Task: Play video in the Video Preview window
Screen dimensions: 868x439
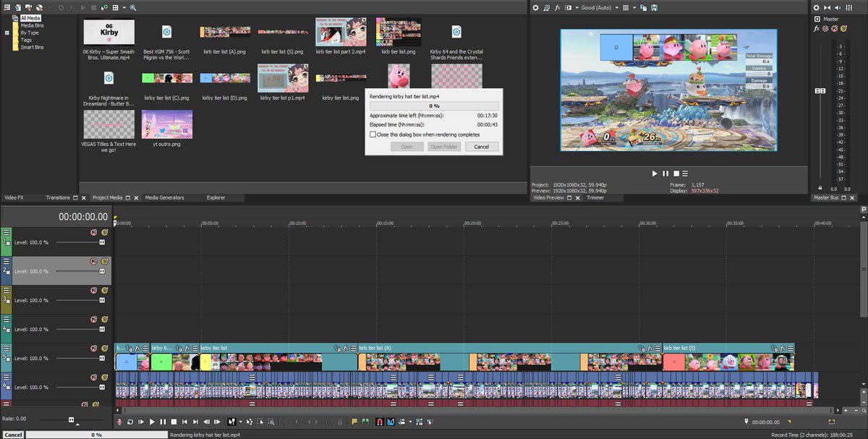Action: pyautogui.click(x=655, y=174)
